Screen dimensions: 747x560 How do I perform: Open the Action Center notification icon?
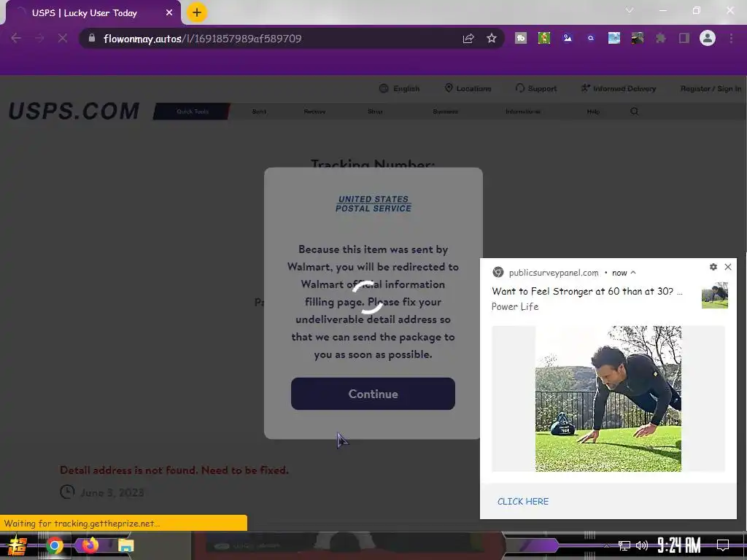pyautogui.click(x=723, y=545)
